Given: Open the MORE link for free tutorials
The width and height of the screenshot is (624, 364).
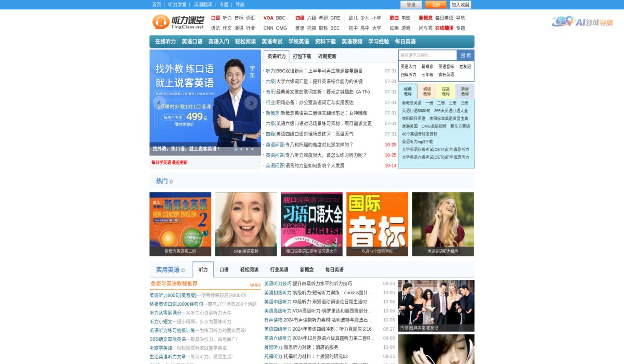Looking at the screenshot, I should [255, 285].
